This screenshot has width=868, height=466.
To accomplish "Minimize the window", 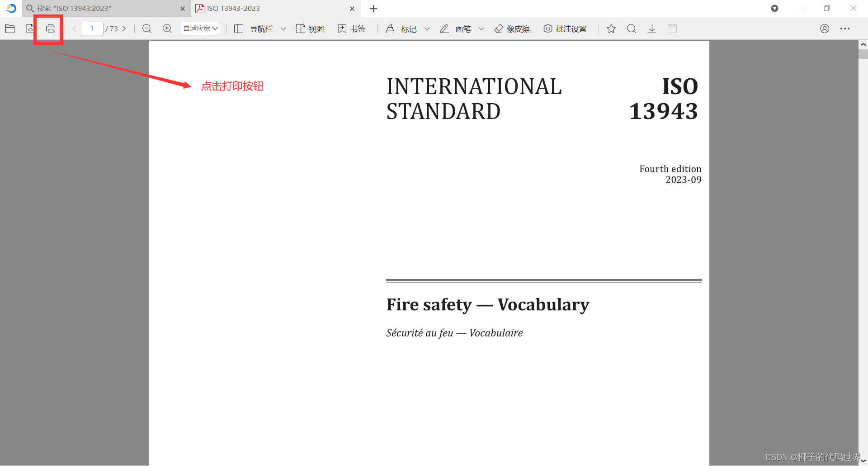I will 801,9.
